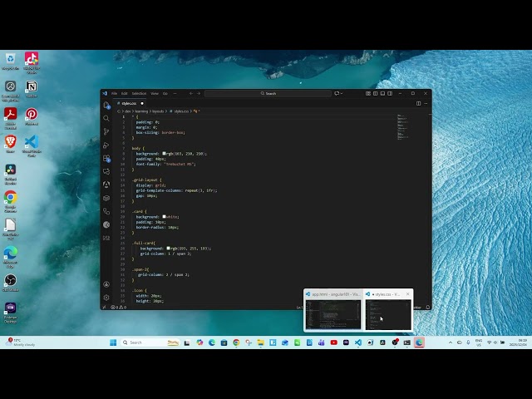Open Pinterest desktop shortcut
The width and height of the screenshot is (532, 399).
point(32,116)
